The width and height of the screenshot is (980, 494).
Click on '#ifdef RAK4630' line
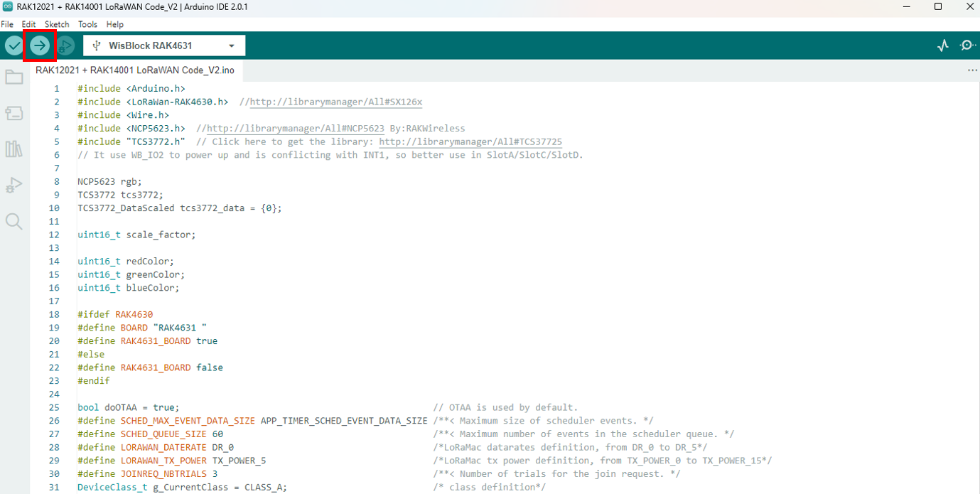115,314
